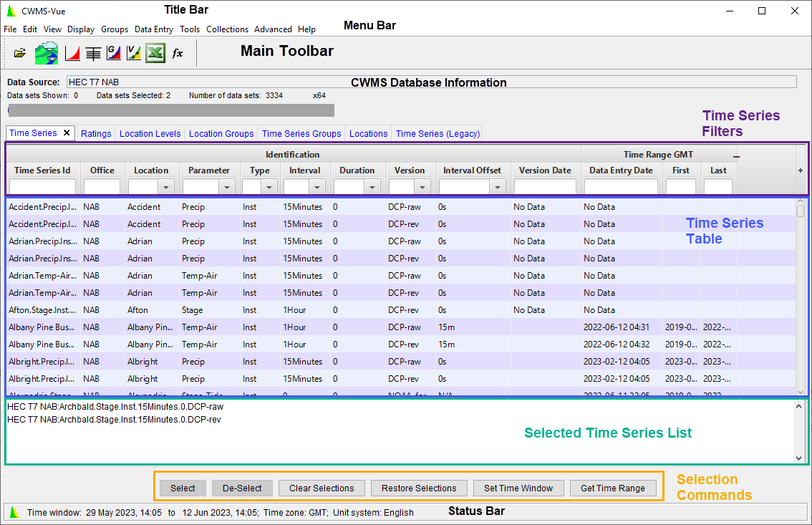The width and height of the screenshot is (812, 525).
Task: Click the Office filter field
Action: pyautogui.click(x=102, y=187)
